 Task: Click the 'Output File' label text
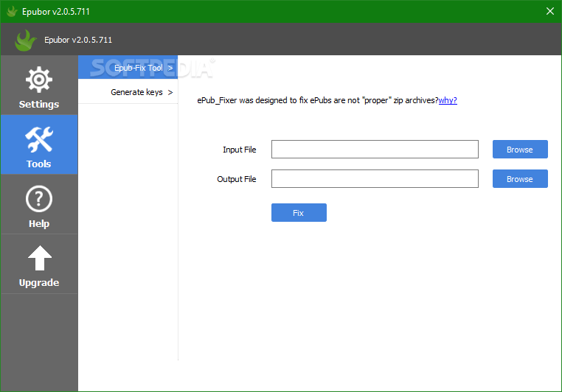tap(237, 179)
